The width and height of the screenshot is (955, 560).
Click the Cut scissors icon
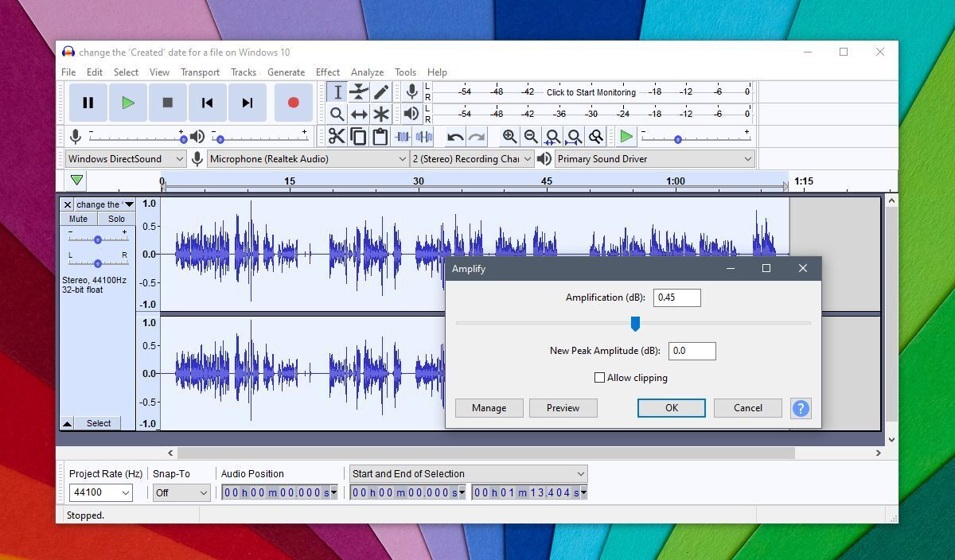click(337, 137)
